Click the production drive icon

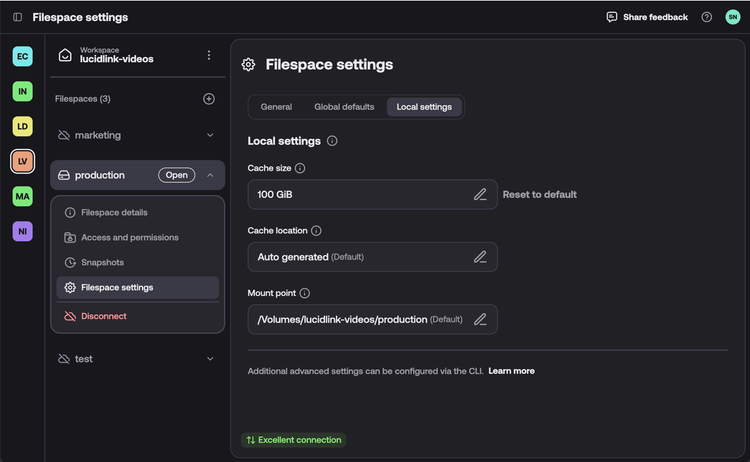64,175
